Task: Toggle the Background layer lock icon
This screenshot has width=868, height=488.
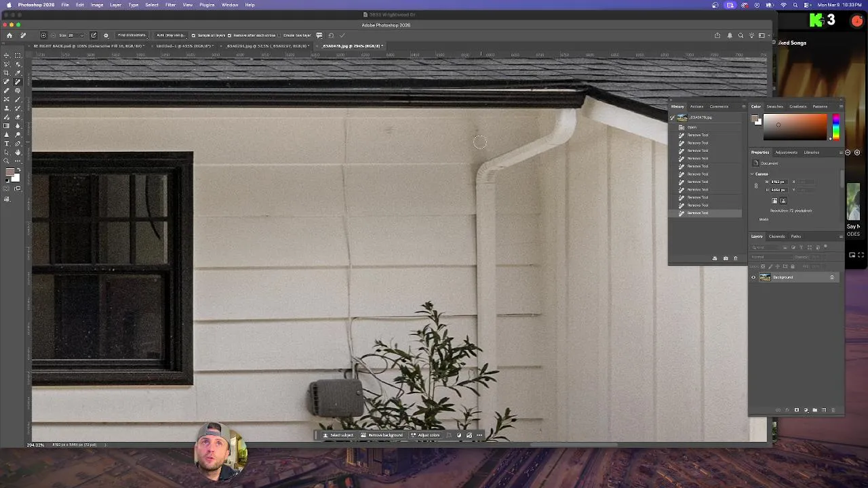Action: (832, 277)
